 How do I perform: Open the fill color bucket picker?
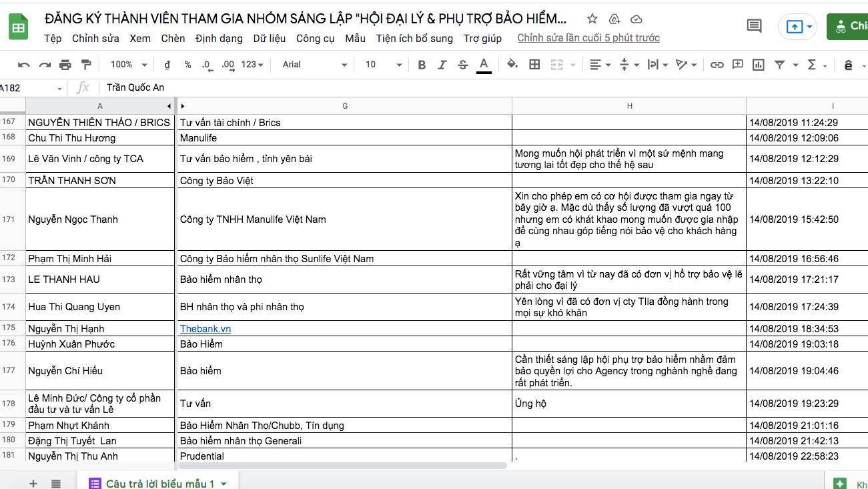coord(512,65)
